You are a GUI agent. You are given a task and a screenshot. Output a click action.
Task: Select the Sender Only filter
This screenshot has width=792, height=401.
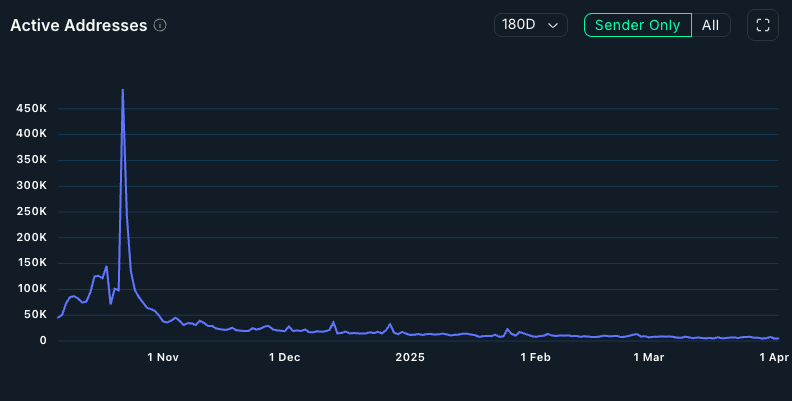[637, 25]
